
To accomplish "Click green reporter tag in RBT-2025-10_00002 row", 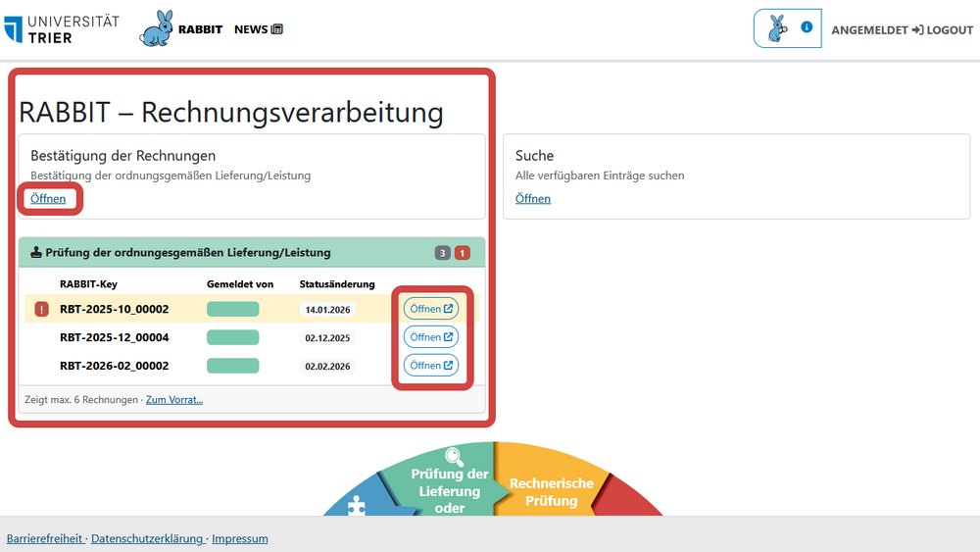I will (x=232, y=309).
